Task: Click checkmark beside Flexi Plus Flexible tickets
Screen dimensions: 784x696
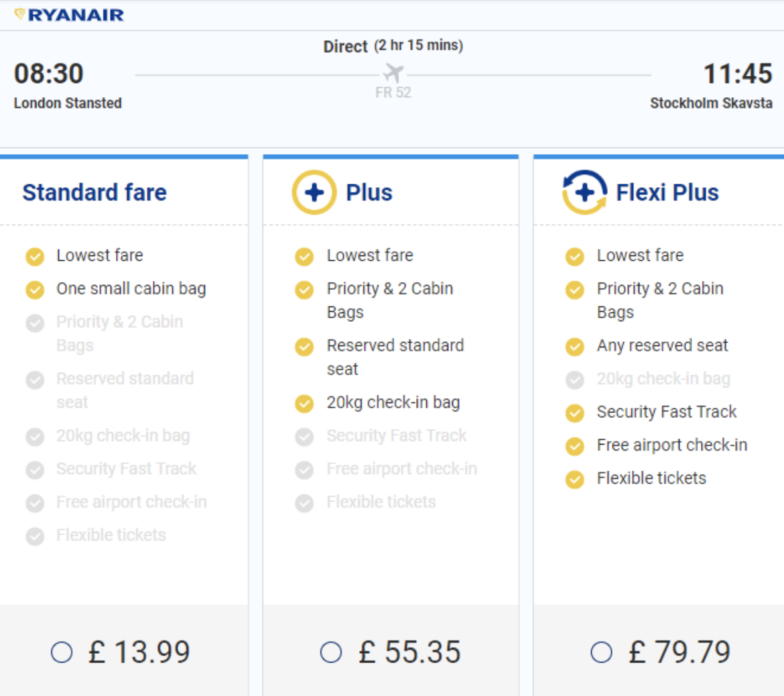Action: 574,479
